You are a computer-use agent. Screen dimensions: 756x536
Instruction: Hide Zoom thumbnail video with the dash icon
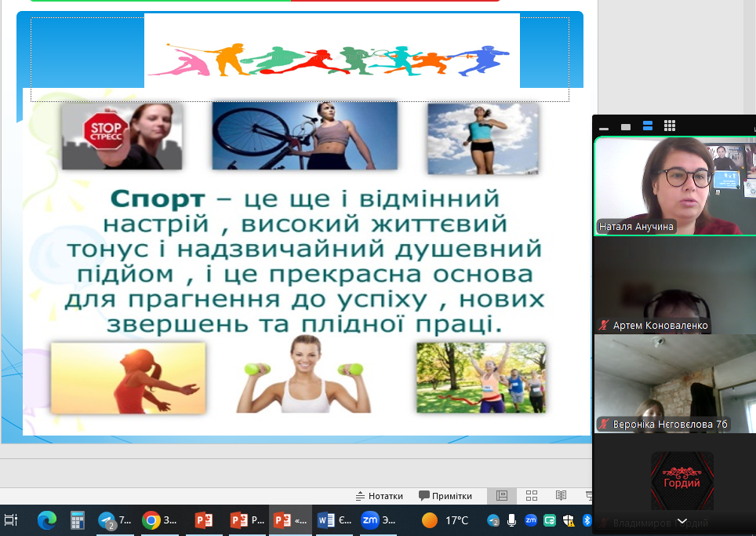pyautogui.click(x=604, y=128)
